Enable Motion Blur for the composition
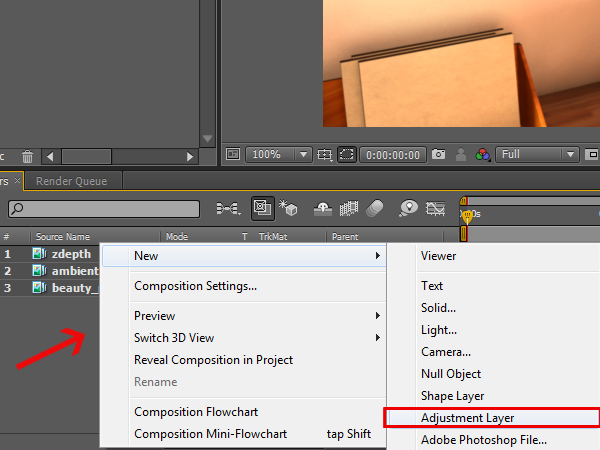Screen dimensions: 600x450 (x=376, y=208)
